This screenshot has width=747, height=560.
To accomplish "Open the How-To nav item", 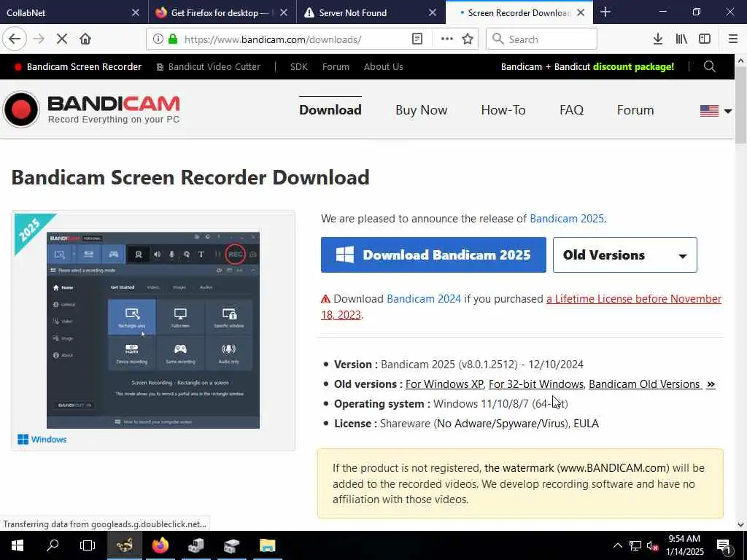I will (x=503, y=110).
